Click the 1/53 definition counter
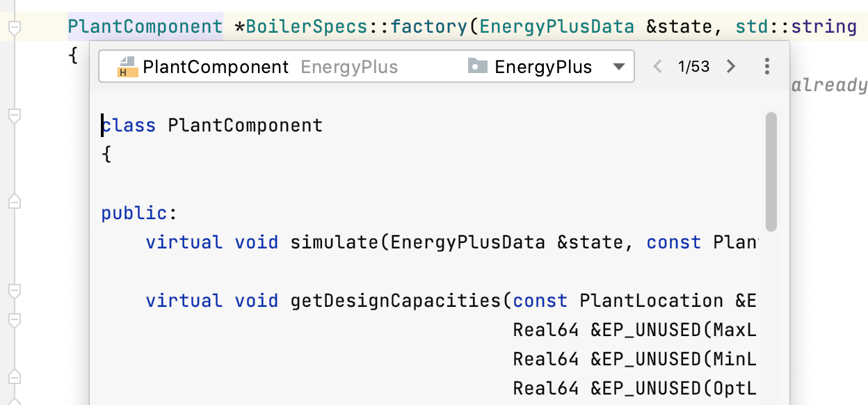 tap(693, 67)
